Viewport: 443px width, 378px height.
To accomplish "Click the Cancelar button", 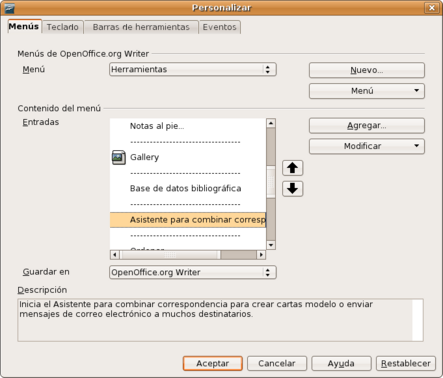I will 277,363.
